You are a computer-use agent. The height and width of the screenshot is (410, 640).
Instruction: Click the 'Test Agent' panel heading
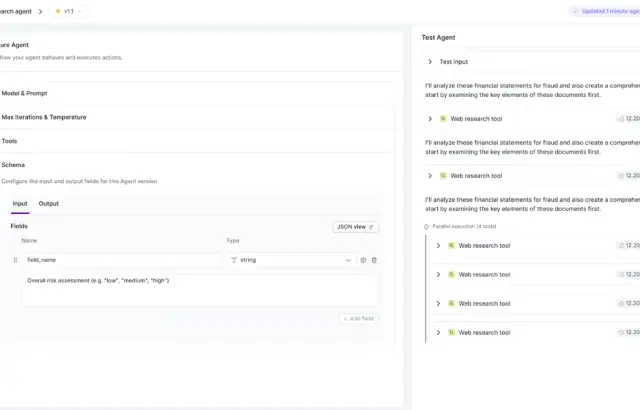pos(438,38)
